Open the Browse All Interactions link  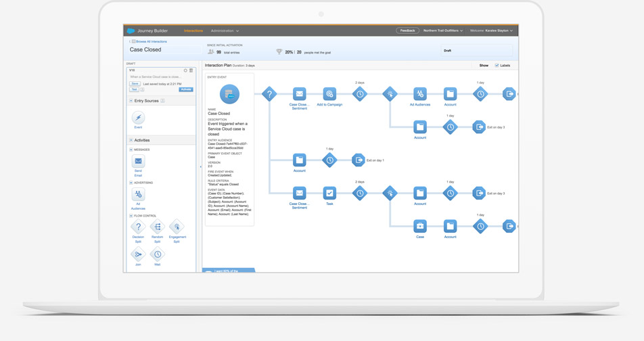coord(149,42)
